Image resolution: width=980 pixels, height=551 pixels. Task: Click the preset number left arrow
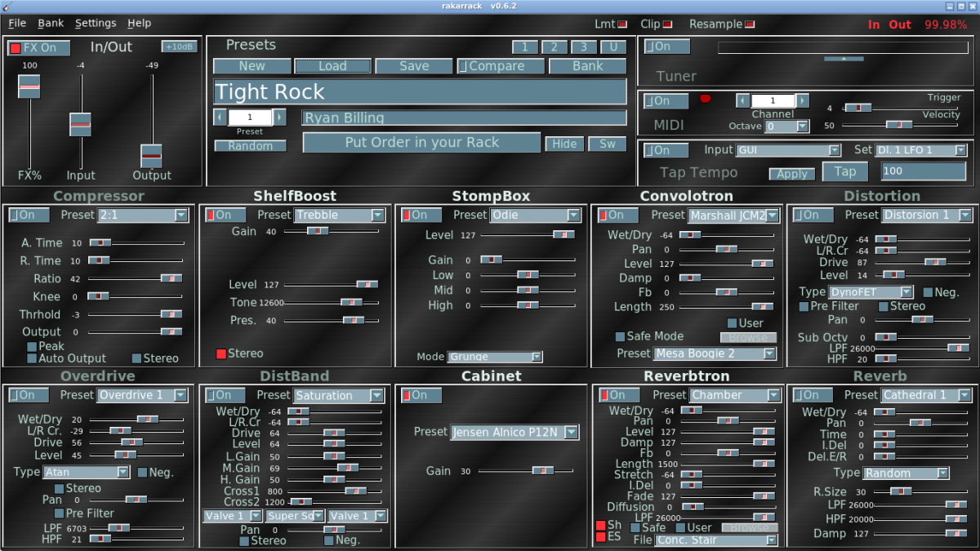(x=220, y=118)
